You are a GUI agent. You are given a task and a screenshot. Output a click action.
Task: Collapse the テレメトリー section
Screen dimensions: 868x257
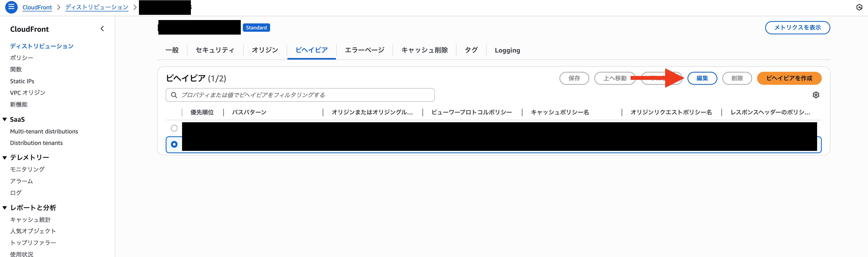click(4, 157)
